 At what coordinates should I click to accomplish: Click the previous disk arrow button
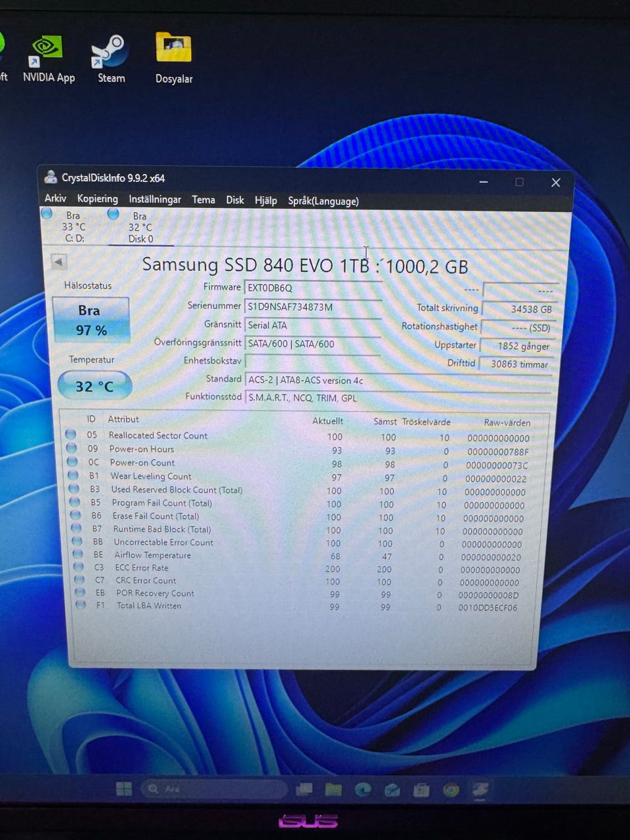(x=59, y=262)
